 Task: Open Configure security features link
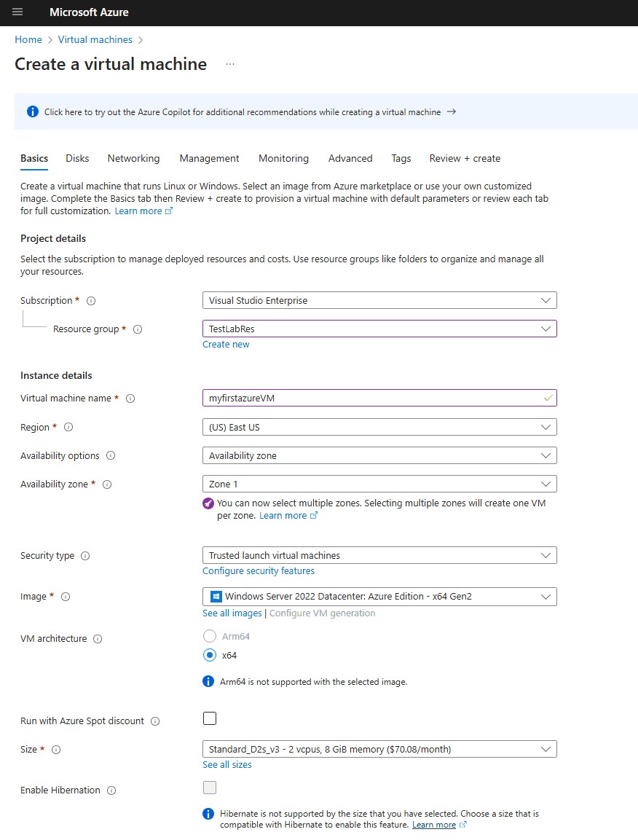(x=259, y=571)
